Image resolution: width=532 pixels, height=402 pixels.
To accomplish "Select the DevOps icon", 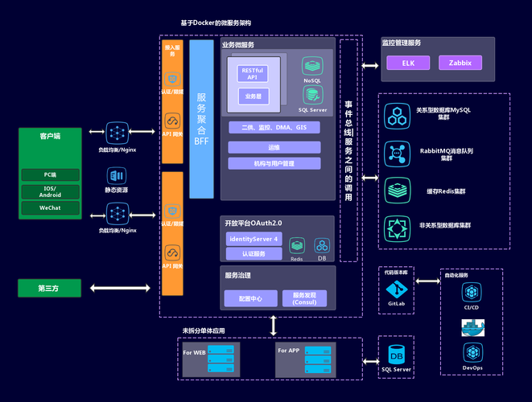I will (472, 352).
